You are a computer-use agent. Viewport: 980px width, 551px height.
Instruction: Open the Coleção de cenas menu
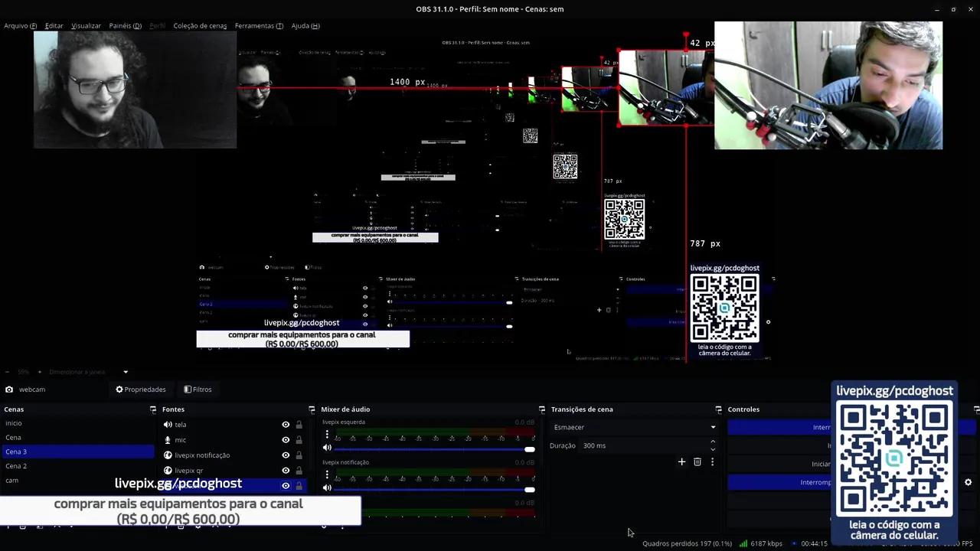click(200, 25)
